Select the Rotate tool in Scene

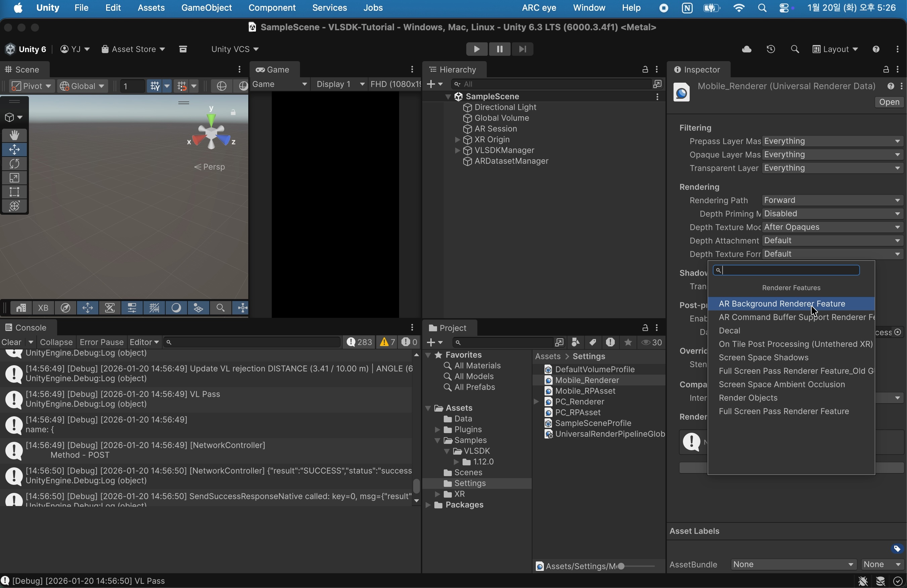click(14, 164)
